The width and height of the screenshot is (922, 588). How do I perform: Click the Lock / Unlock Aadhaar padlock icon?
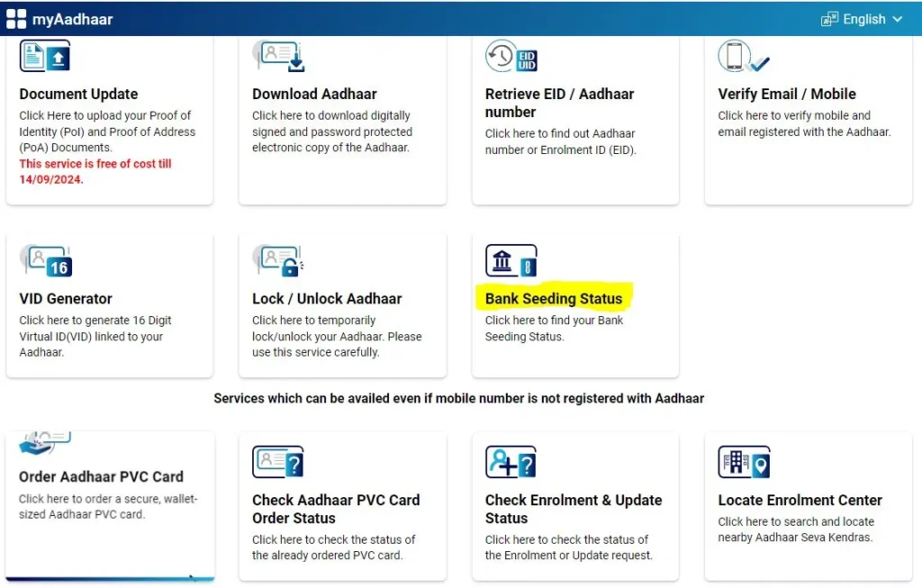(x=278, y=260)
